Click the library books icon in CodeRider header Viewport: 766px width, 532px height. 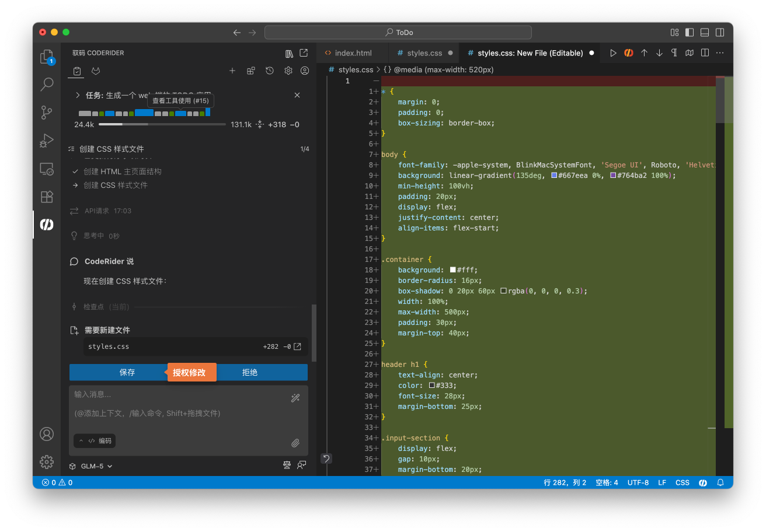(289, 53)
